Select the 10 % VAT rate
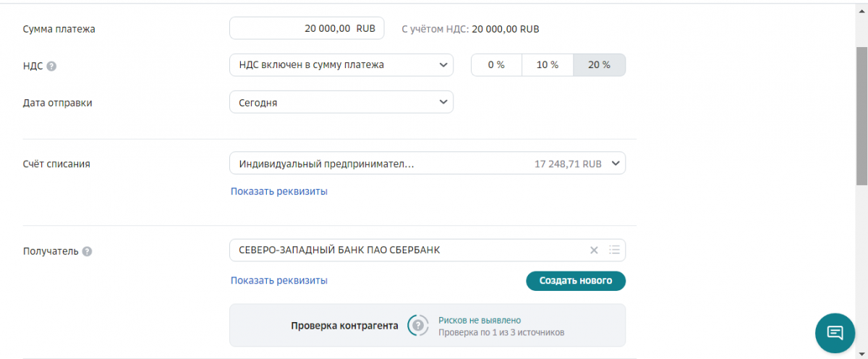 click(x=548, y=65)
